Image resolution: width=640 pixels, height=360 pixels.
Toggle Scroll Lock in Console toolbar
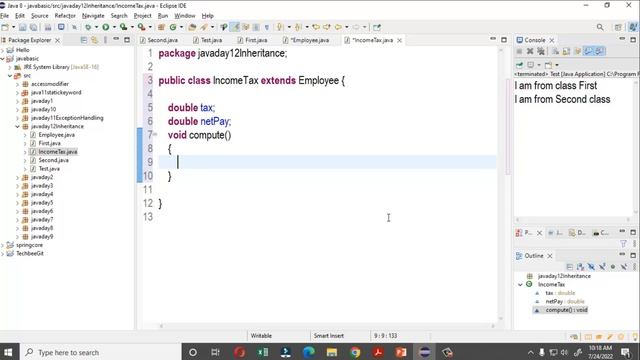pos(566,51)
